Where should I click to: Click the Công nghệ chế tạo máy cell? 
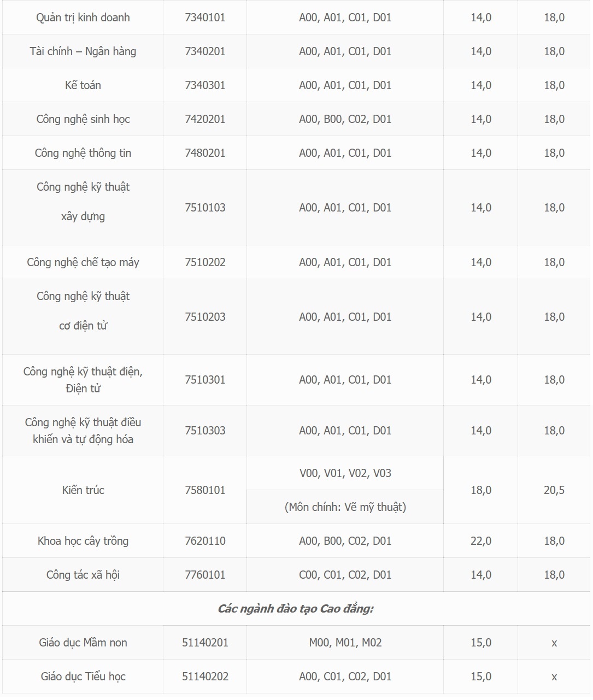click(83, 262)
